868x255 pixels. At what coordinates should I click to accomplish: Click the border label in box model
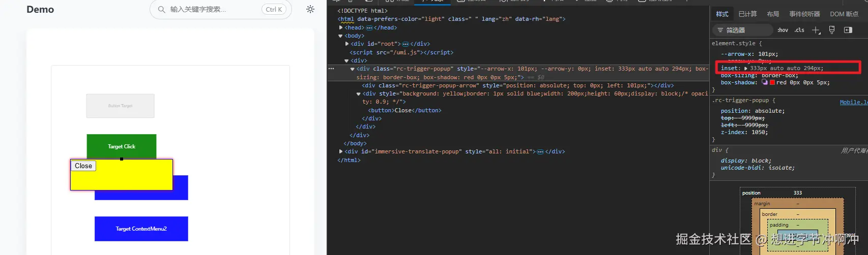[769, 214]
